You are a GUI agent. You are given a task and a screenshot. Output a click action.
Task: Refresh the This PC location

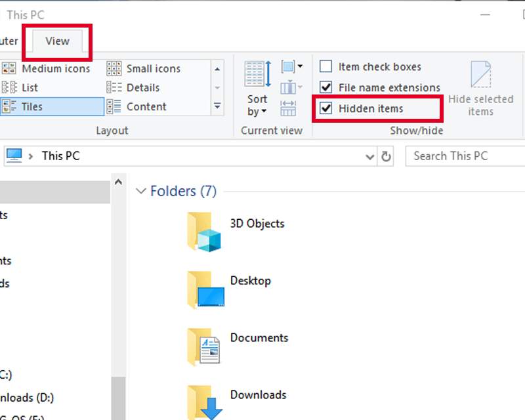(x=386, y=156)
